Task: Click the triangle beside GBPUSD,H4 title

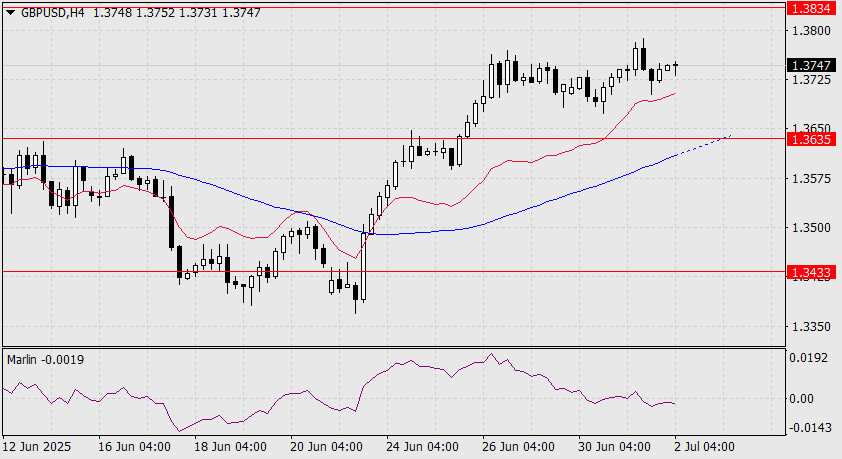Action: coord(11,13)
